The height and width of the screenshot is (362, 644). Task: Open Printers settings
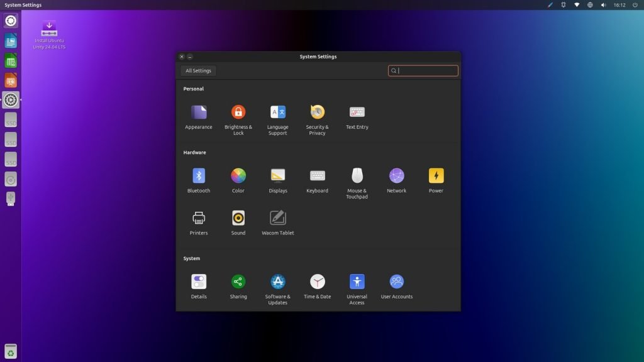coord(198,218)
